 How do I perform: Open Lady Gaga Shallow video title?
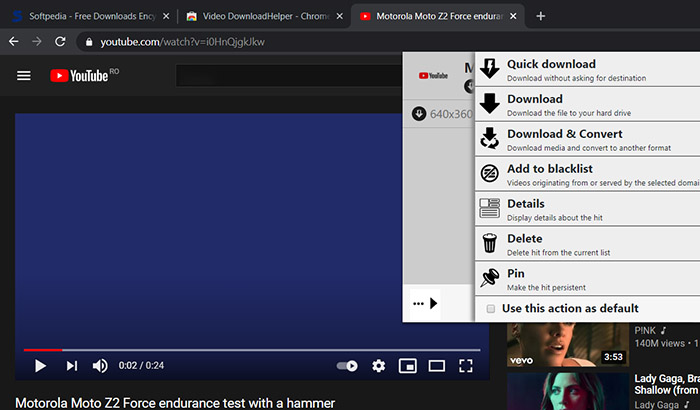[667, 385]
